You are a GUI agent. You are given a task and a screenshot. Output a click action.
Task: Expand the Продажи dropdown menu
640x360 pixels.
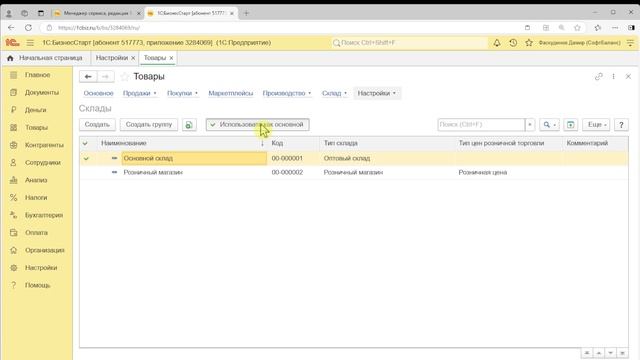pyautogui.click(x=140, y=93)
